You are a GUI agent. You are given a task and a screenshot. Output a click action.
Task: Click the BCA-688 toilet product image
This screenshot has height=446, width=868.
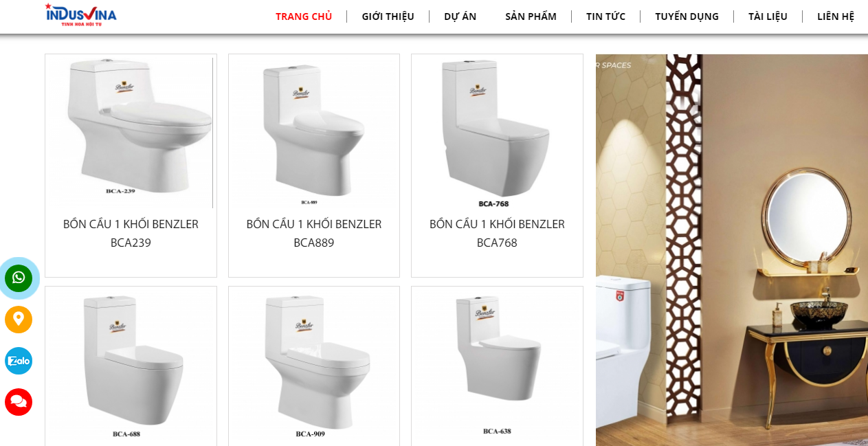[x=131, y=364]
